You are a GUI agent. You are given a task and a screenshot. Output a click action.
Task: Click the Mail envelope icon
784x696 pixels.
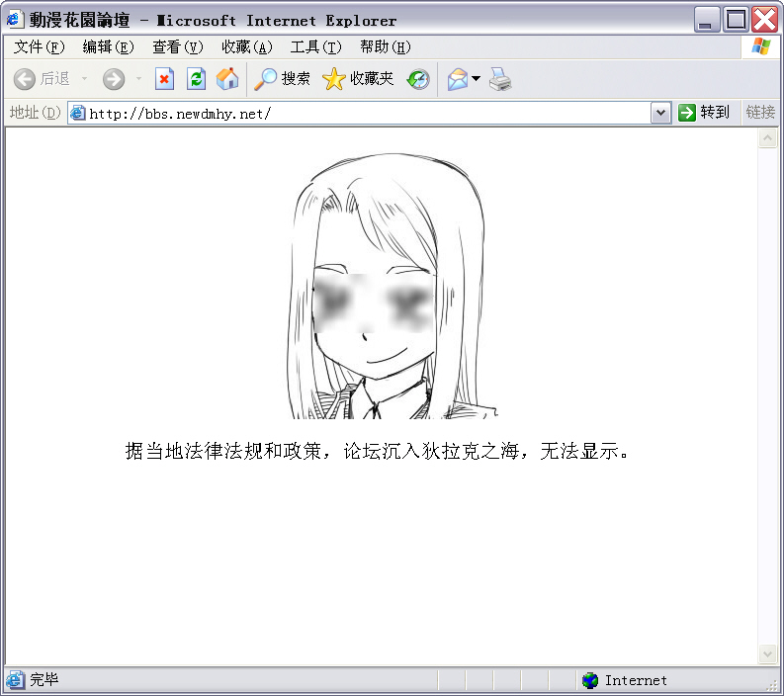[457, 79]
